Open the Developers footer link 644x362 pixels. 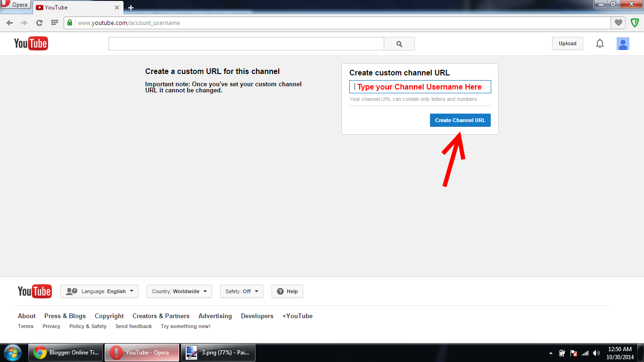[257, 316]
